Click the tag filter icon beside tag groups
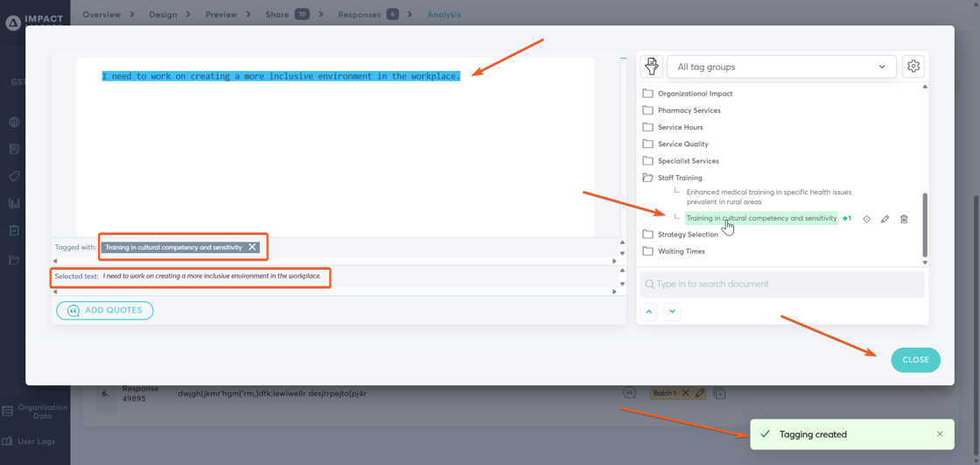 pyautogui.click(x=652, y=67)
